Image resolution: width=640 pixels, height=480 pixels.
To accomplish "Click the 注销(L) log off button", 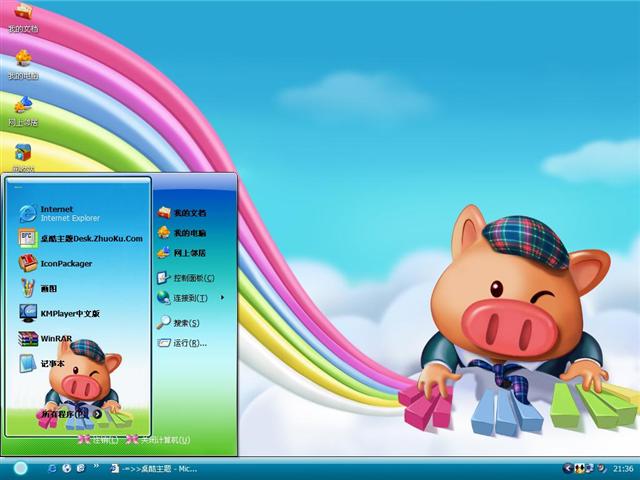I will click(x=98, y=440).
